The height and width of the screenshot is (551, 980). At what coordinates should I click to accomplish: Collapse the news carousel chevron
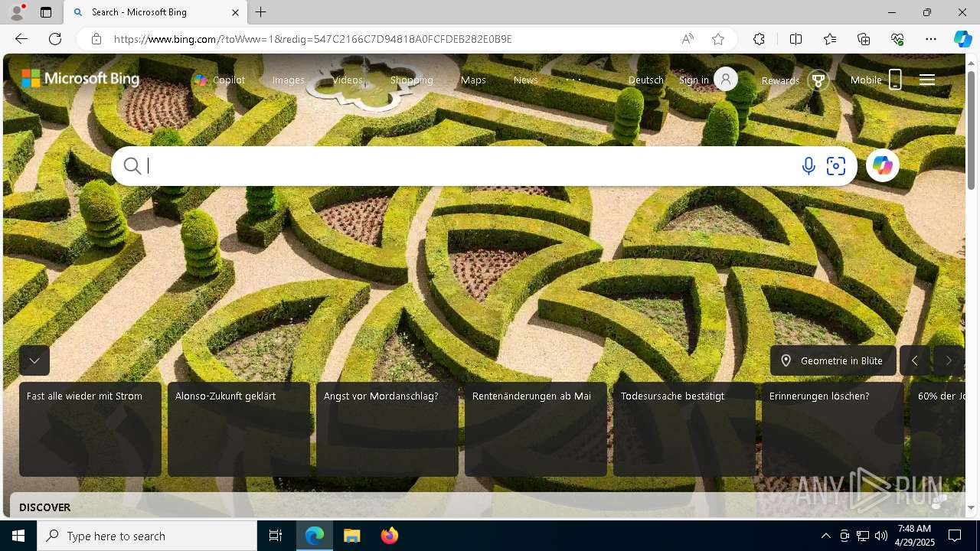click(x=34, y=360)
